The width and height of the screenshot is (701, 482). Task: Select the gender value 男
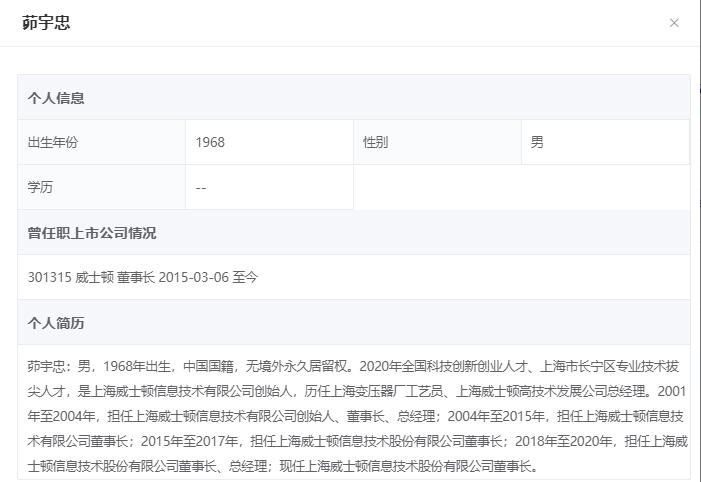[x=537, y=142]
